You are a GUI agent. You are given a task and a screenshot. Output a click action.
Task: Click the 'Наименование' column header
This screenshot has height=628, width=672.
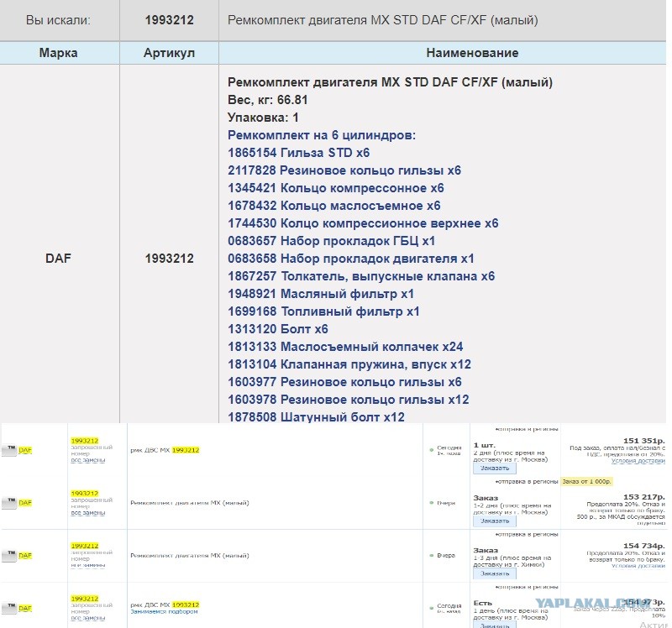472,53
